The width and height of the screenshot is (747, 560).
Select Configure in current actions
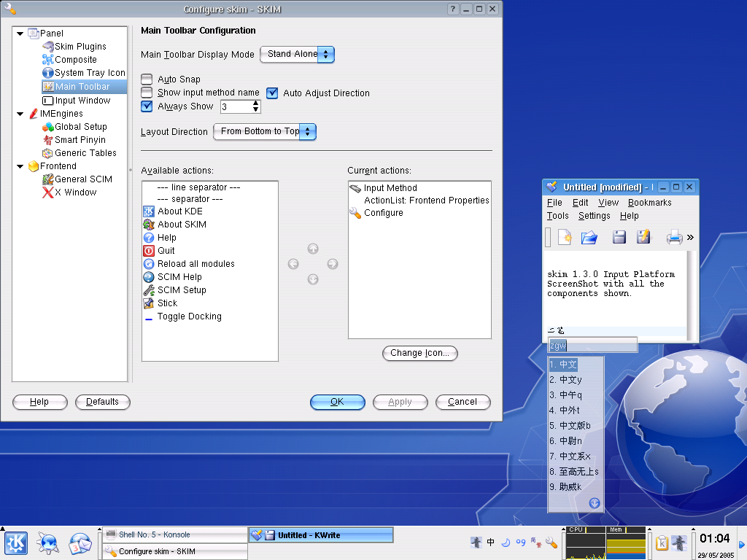pos(376,213)
